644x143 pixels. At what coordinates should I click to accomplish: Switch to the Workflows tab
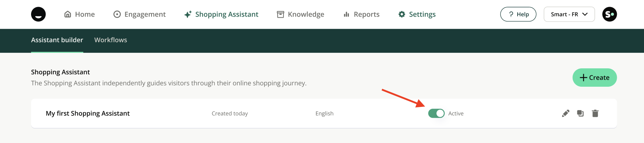(x=111, y=40)
